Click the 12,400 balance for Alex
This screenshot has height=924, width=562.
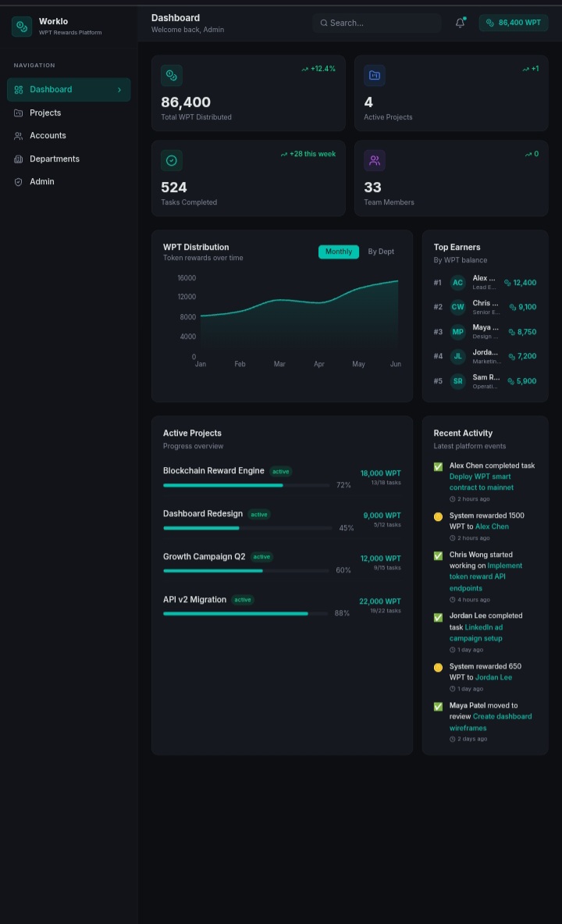pyautogui.click(x=520, y=283)
